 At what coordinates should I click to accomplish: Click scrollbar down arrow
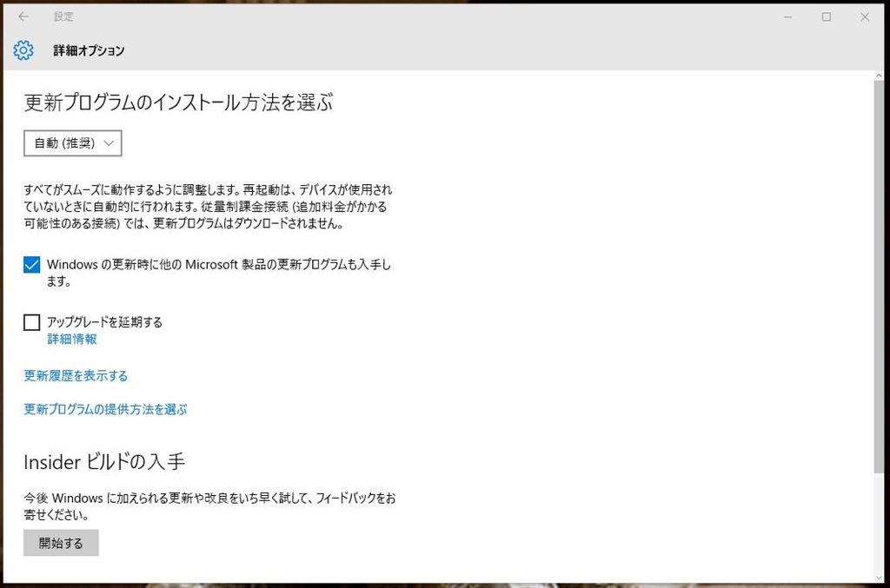point(880,578)
